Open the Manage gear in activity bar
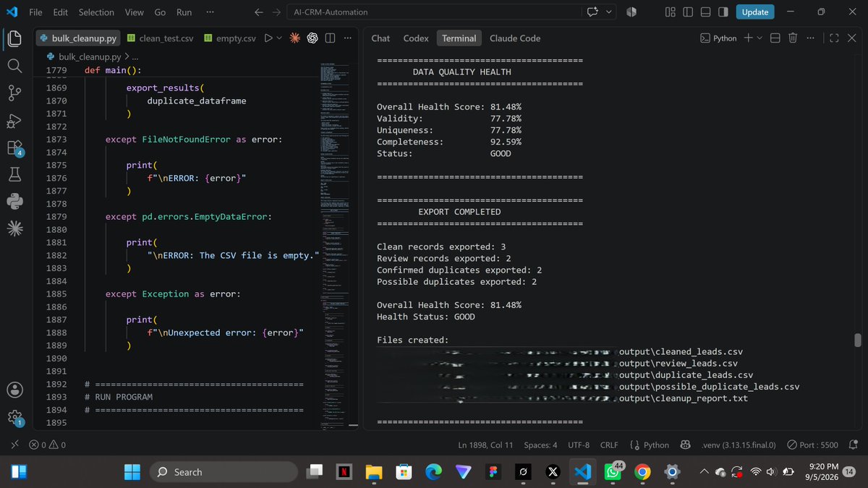 [x=15, y=417]
